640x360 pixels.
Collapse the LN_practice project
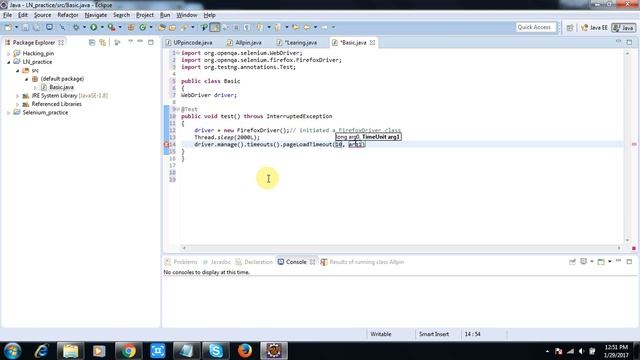[9, 62]
